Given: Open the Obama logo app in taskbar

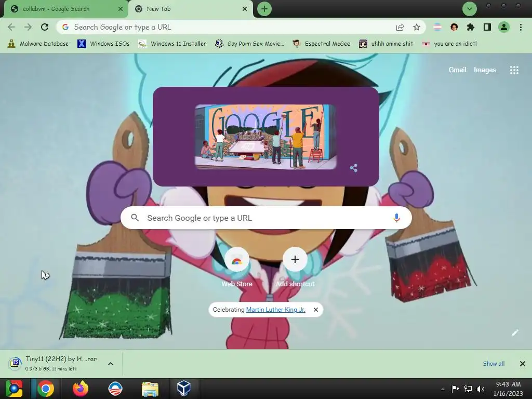Looking at the screenshot, I should click(115, 389).
